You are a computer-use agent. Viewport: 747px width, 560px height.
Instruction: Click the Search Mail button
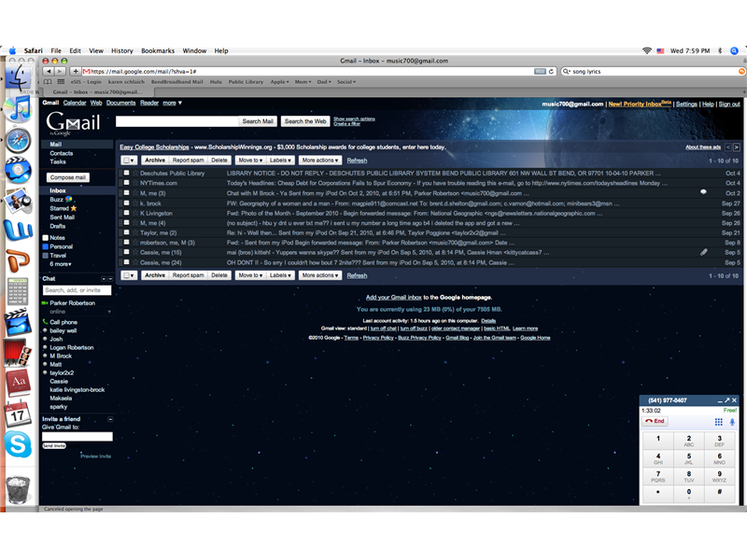[x=258, y=121]
